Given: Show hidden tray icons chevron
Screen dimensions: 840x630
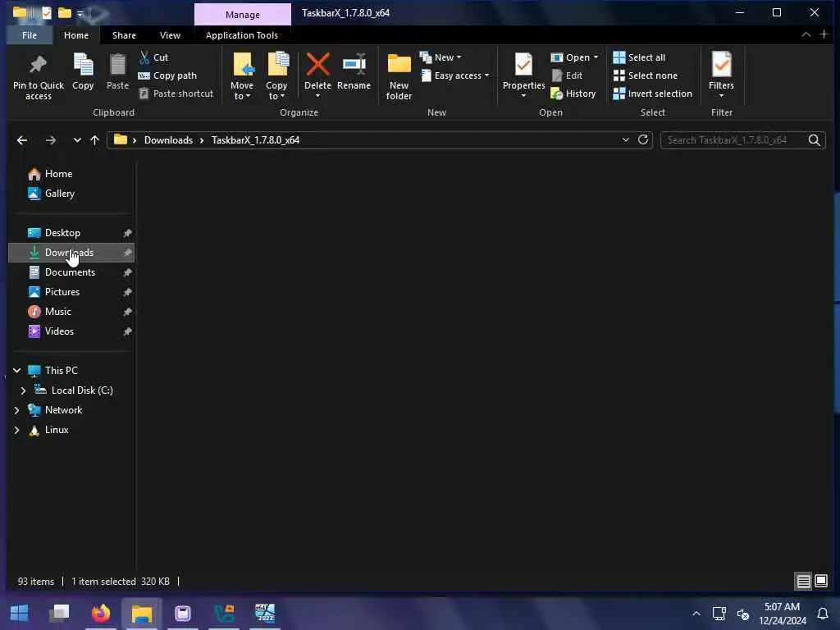Looking at the screenshot, I should point(696,614).
